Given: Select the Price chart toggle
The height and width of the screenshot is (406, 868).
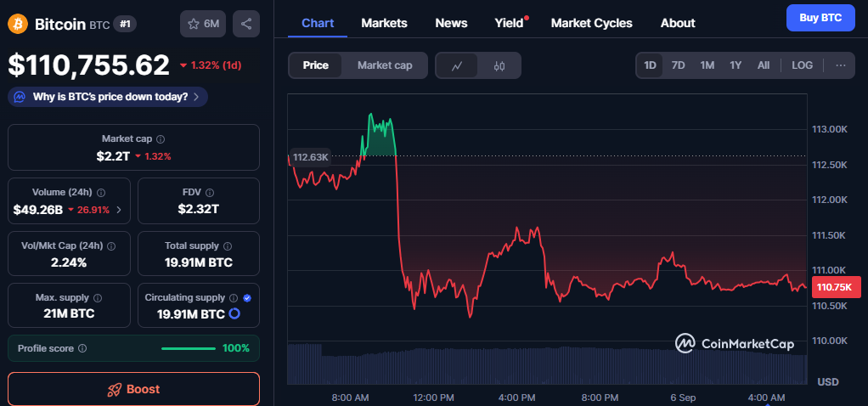Looking at the screenshot, I should point(316,65).
